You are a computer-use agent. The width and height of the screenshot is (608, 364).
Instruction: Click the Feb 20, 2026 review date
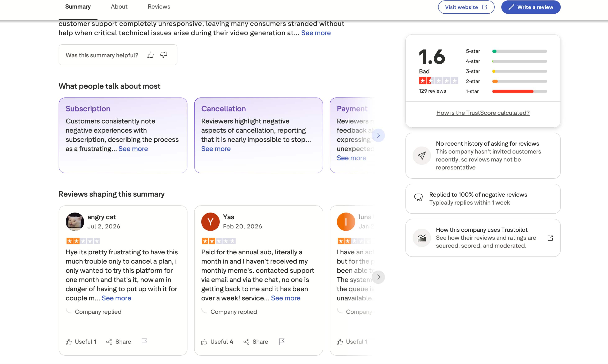coord(242,226)
